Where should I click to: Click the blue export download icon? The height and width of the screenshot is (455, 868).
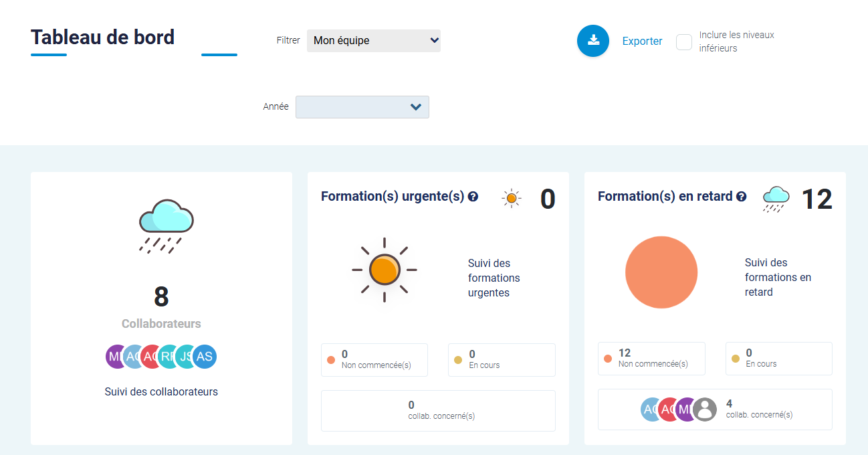592,41
